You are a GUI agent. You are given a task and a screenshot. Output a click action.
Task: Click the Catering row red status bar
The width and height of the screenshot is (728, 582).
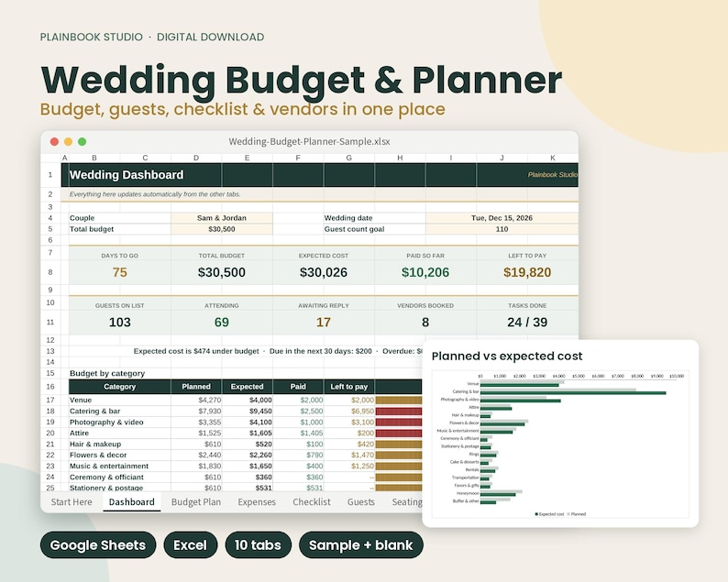point(399,411)
